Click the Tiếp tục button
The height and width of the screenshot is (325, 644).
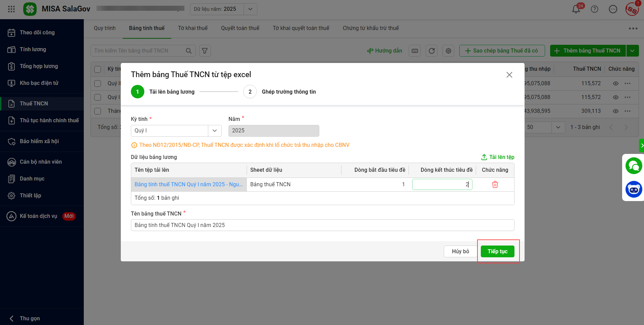tap(497, 252)
